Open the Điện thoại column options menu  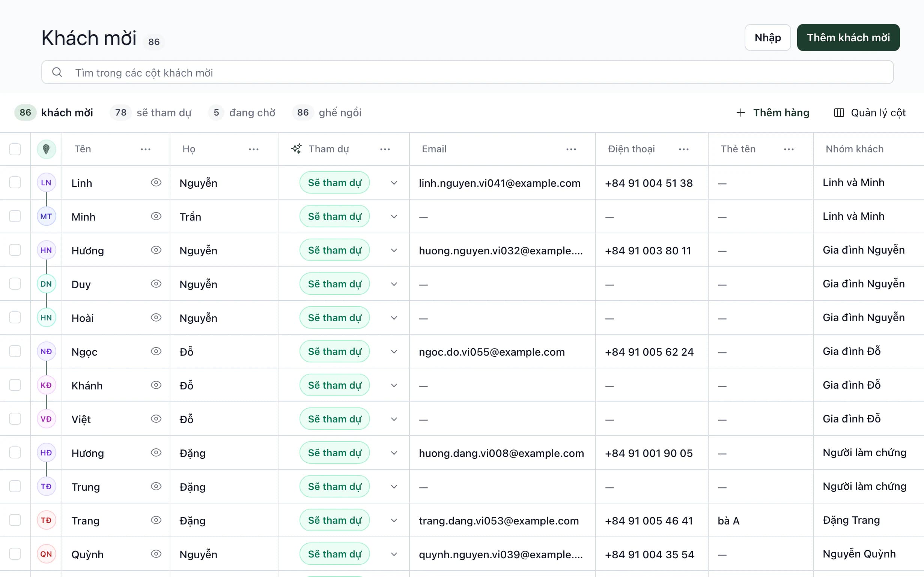(683, 149)
